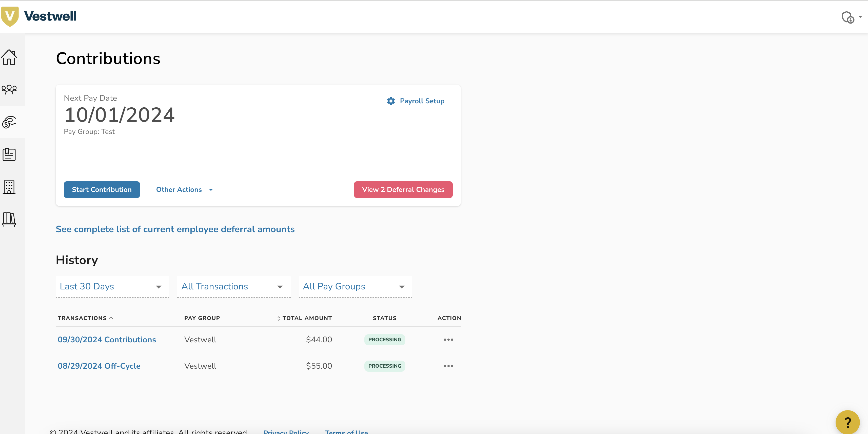The width and height of the screenshot is (868, 434).
Task: Click the company building sidebar icon
Action: (9, 187)
